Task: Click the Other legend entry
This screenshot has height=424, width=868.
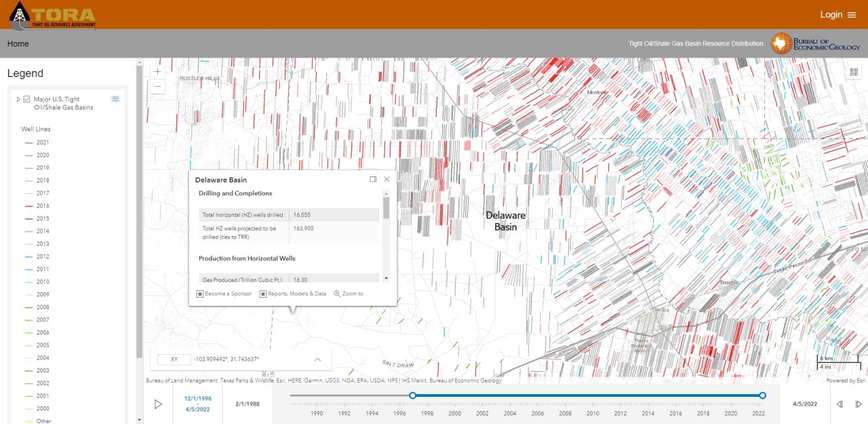Action: (x=37, y=421)
